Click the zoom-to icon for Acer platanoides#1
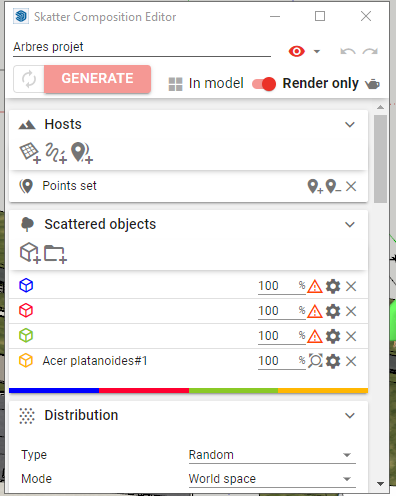Image resolution: width=396 pixels, height=496 pixels. point(315,361)
